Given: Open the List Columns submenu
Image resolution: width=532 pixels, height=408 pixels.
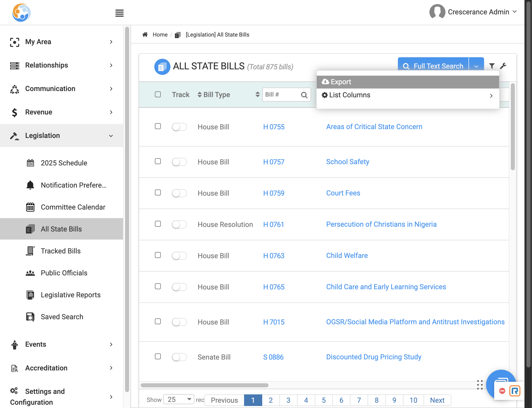Looking at the screenshot, I should click(408, 95).
